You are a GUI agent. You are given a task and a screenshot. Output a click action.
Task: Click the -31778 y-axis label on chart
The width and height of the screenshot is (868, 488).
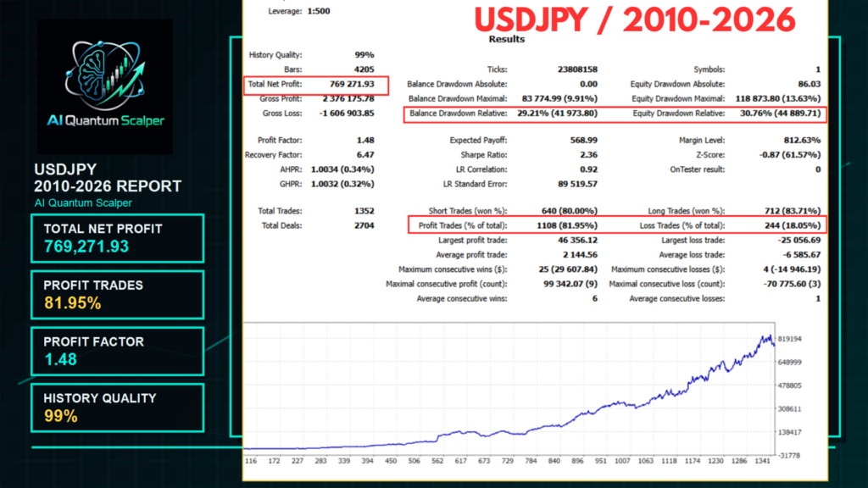[790, 455]
